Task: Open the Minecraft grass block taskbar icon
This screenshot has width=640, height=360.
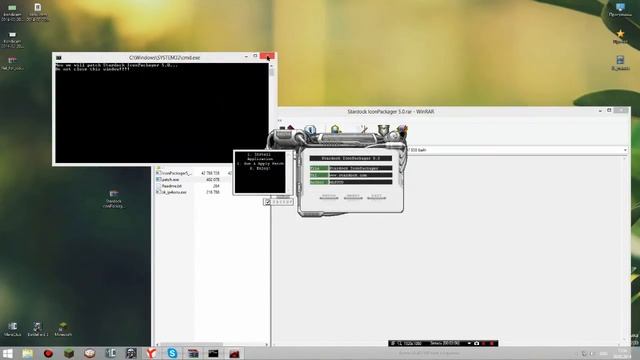Action: [x=69, y=353]
